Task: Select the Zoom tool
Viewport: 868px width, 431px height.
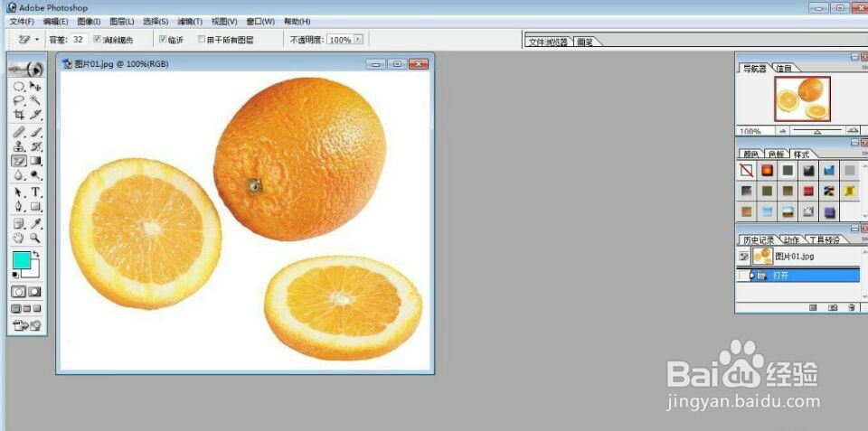Action: pyautogui.click(x=35, y=238)
